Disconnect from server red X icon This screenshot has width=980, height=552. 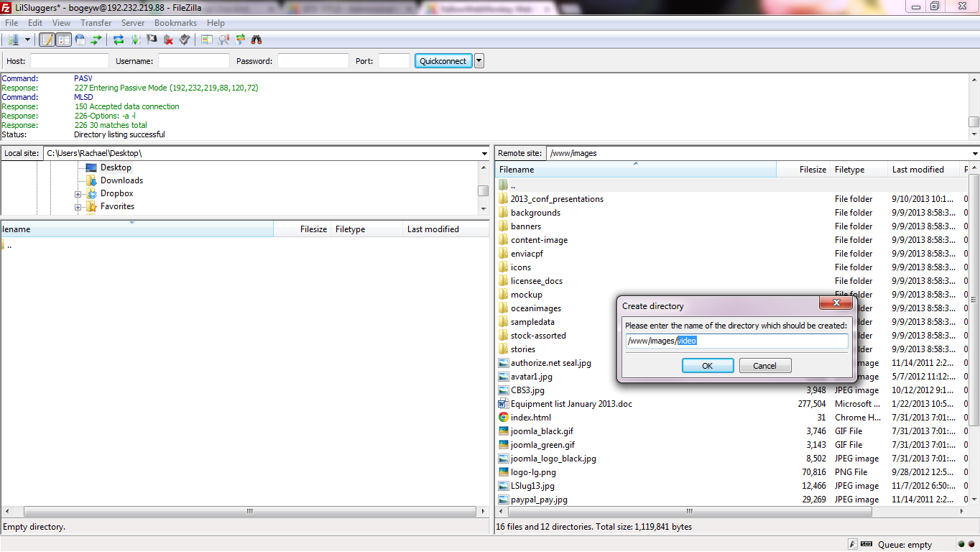[x=168, y=40]
